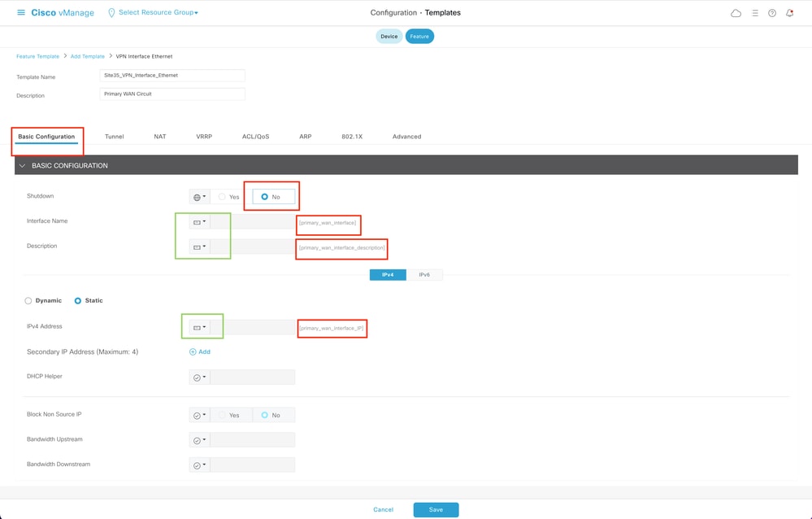Switch to the IPv4 toggle
This screenshot has height=519, width=812.
click(388, 275)
